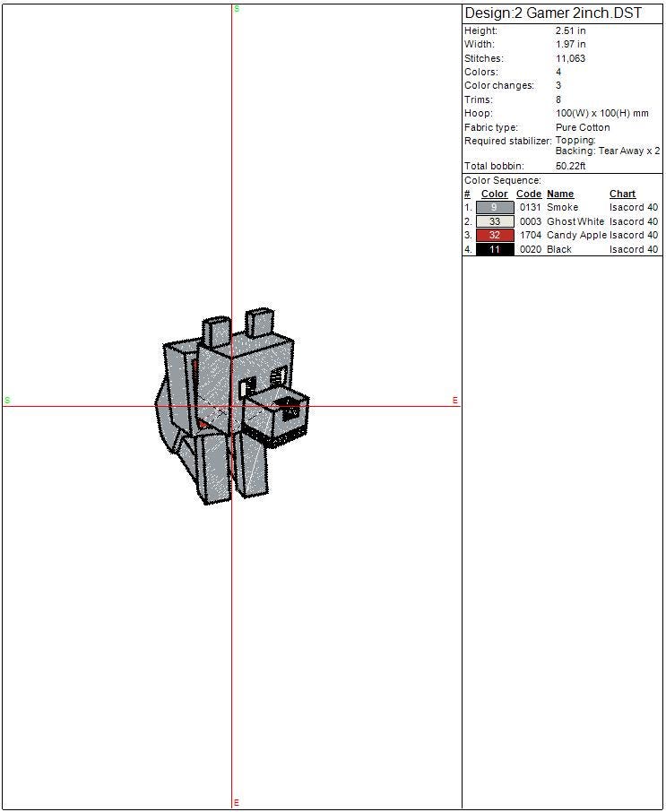Click thread code 0131 for Smoke
Viewport: 666px width, 812px height.
point(530,208)
